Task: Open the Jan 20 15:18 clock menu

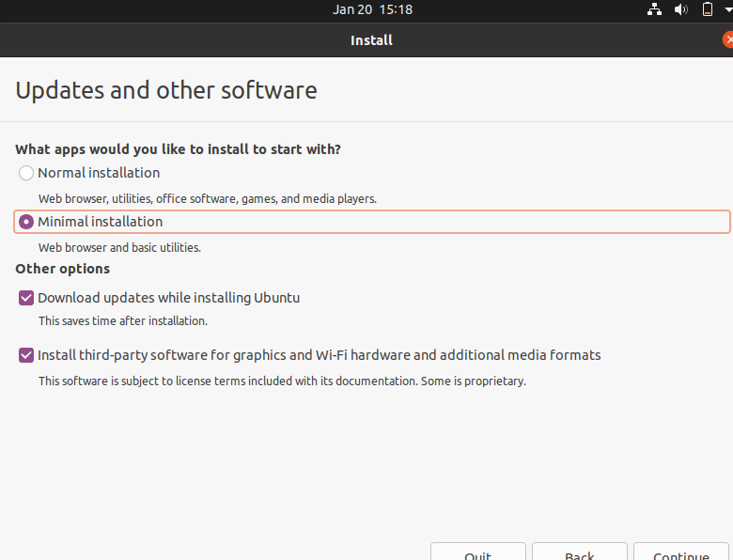Action: (x=372, y=9)
